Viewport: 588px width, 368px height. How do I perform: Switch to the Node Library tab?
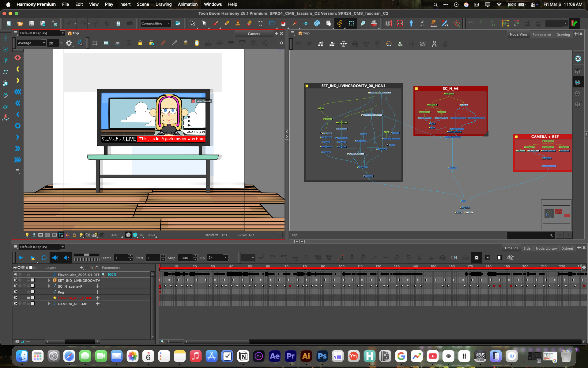pyautogui.click(x=546, y=248)
